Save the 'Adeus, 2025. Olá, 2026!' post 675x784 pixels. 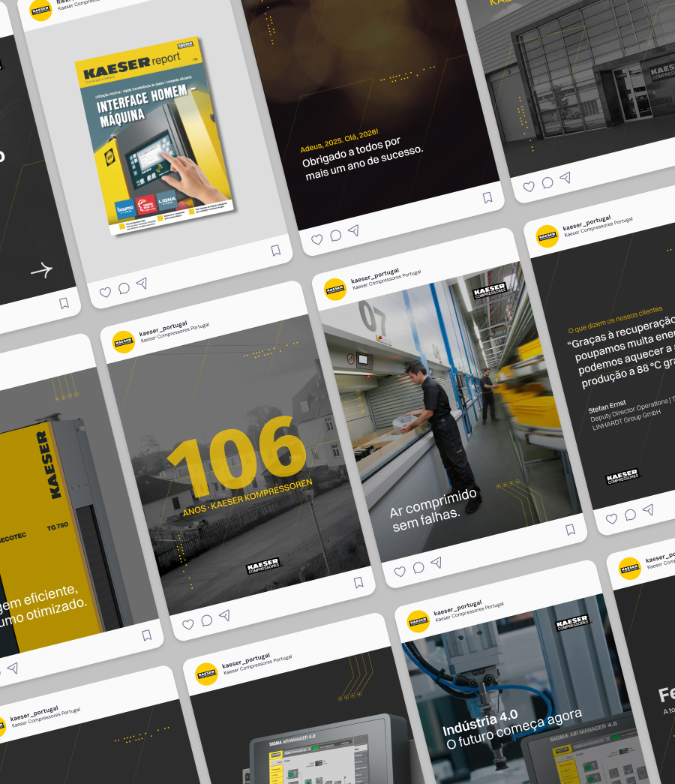488,197
